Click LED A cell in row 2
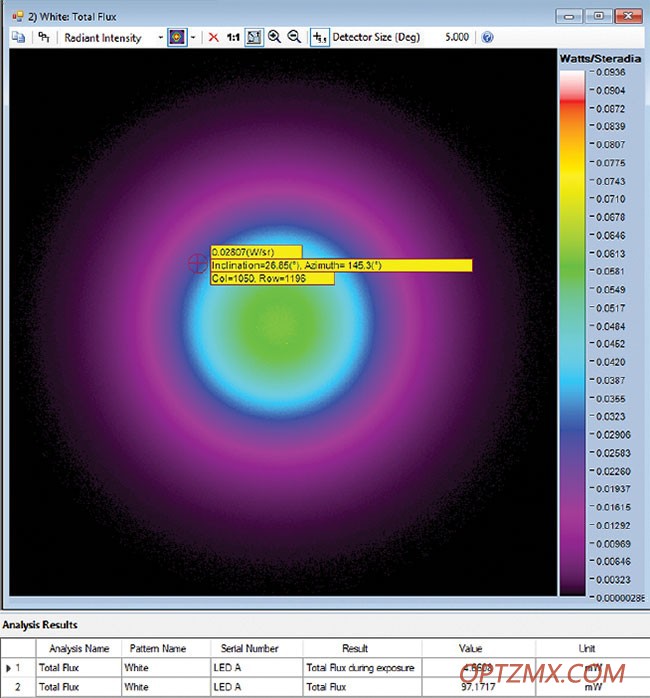 [x=256, y=687]
